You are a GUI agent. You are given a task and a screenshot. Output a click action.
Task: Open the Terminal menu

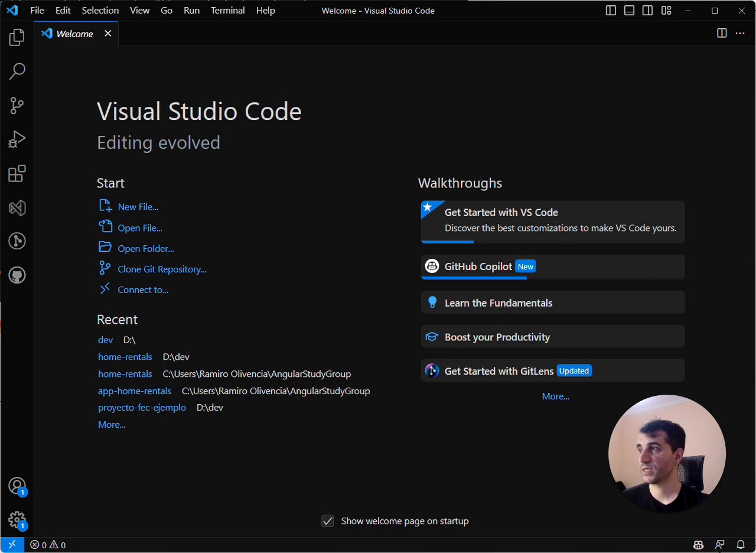(x=228, y=11)
